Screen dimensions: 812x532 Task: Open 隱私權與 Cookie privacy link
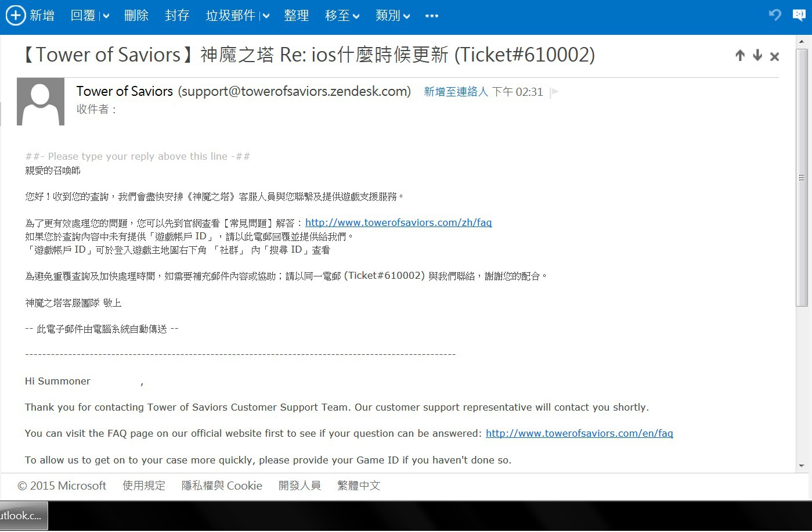point(222,486)
